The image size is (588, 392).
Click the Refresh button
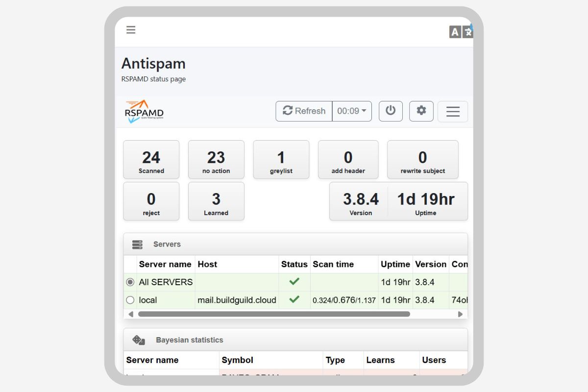click(304, 111)
